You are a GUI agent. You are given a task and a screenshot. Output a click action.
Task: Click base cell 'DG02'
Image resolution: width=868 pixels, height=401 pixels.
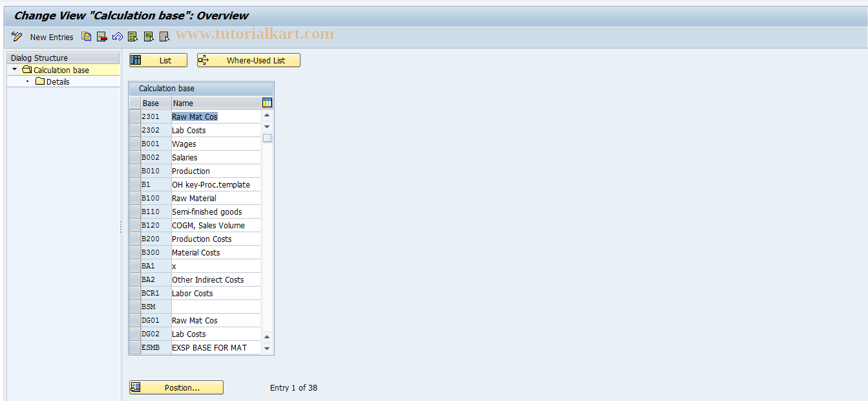(156, 334)
